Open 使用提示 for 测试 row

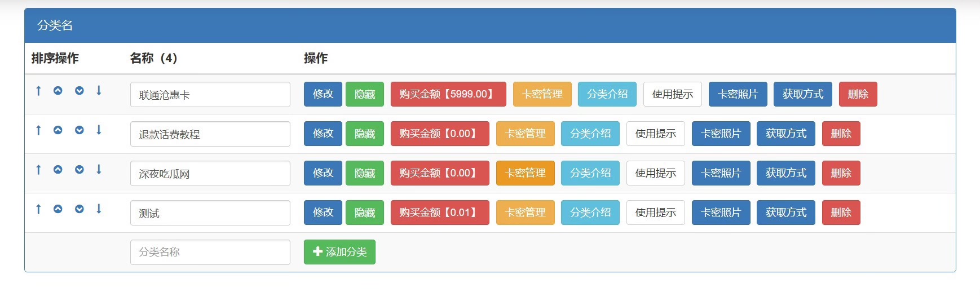pyautogui.click(x=656, y=213)
